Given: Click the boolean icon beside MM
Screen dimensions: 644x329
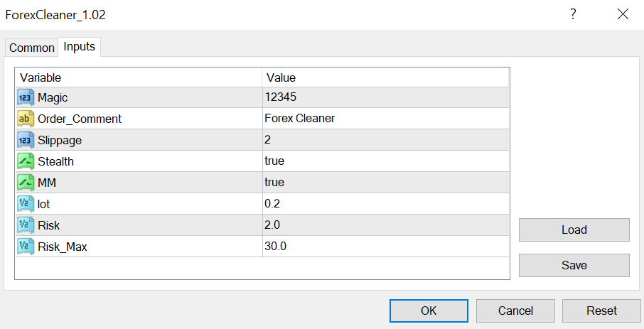Looking at the screenshot, I should [26, 183].
